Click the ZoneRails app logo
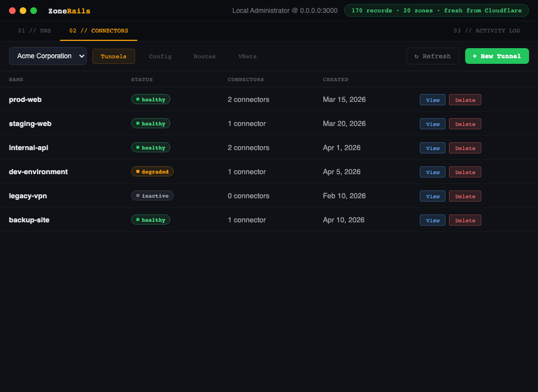 tap(69, 11)
